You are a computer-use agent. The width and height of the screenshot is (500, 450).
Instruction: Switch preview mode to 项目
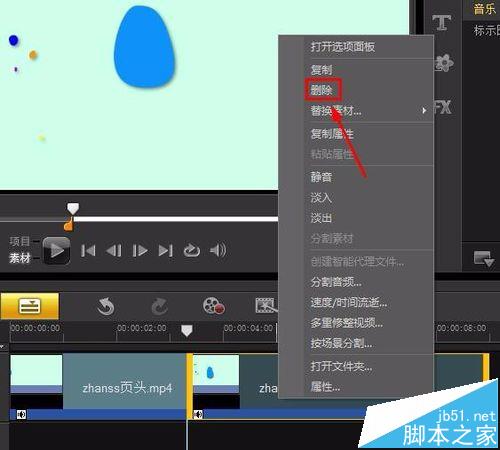coord(19,241)
